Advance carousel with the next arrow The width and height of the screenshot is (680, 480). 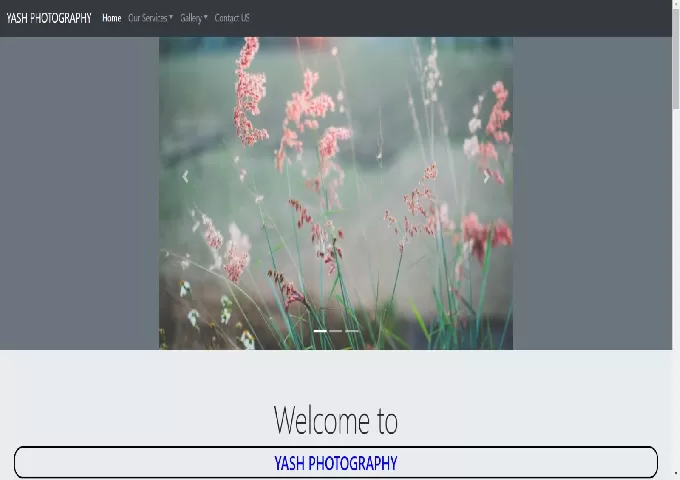tap(487, 177)
